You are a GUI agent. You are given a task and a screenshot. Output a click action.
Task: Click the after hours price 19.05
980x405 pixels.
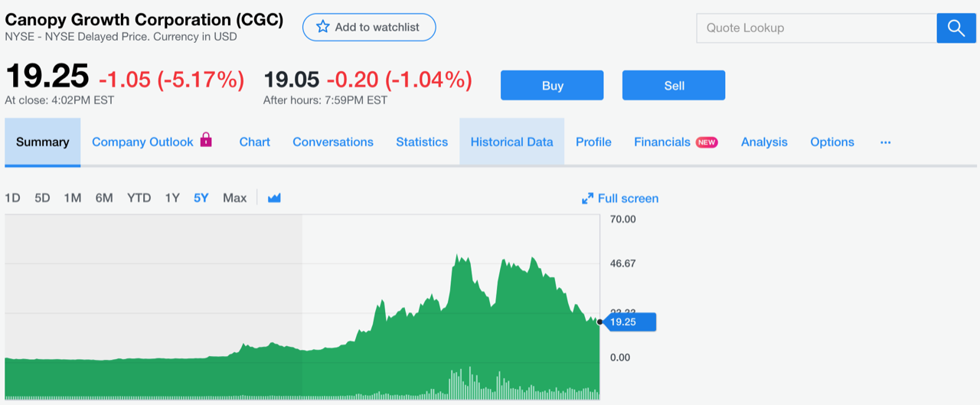291,79
